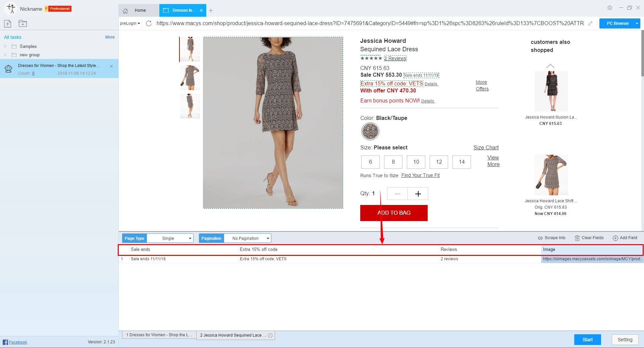Decrease quantity with minus button
The width and height of the screenshot is (644, 348).
click(x=397, y=194)
